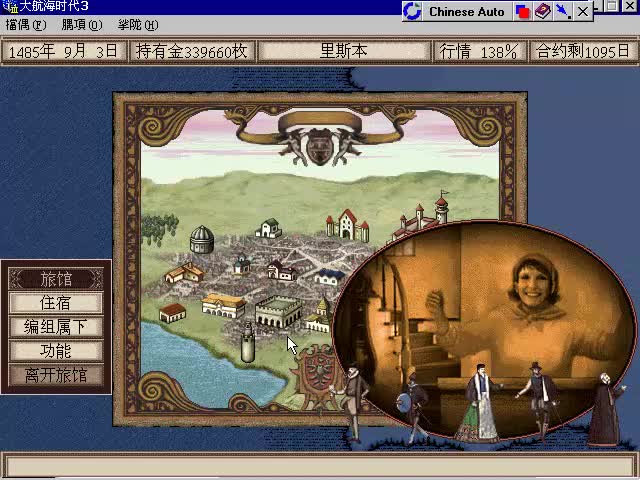Click the gentleman in black hat figure
The image size is (640, 480).
(x=539, y=402)
